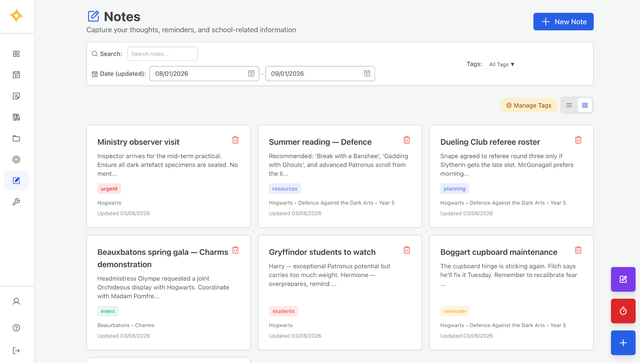Click the reminder tag on Boggart note
The image size is (640, 363).
click(x=455, y=311)
